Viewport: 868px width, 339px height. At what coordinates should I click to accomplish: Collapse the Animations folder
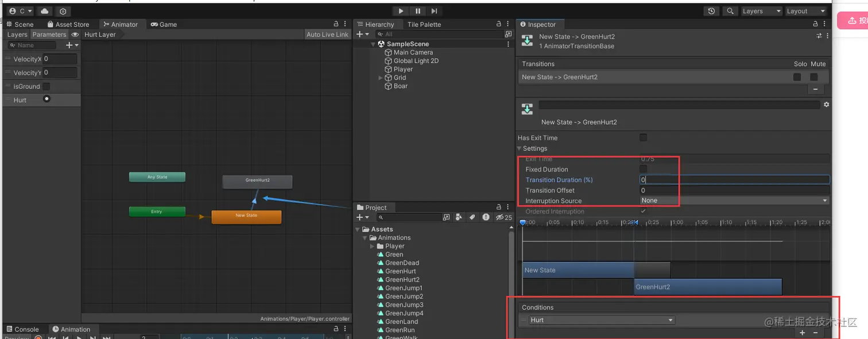tap(365, 237)
